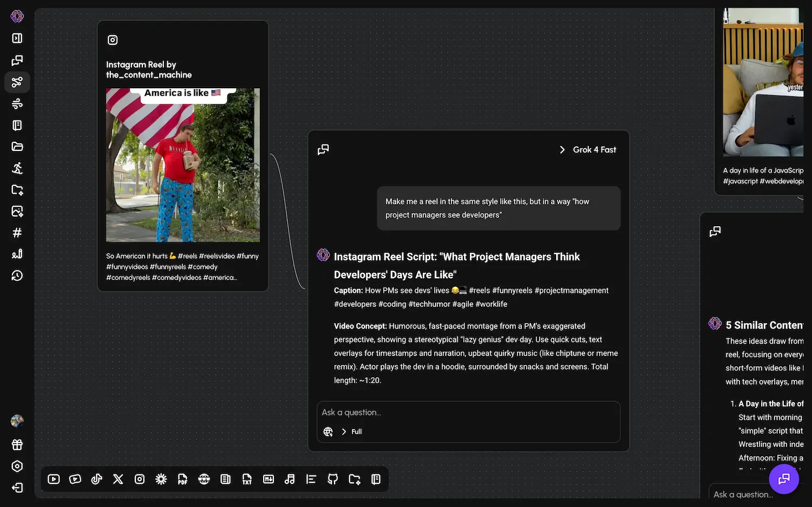Click the gift icon near the sidebar bottom

[x=17, y=444]
